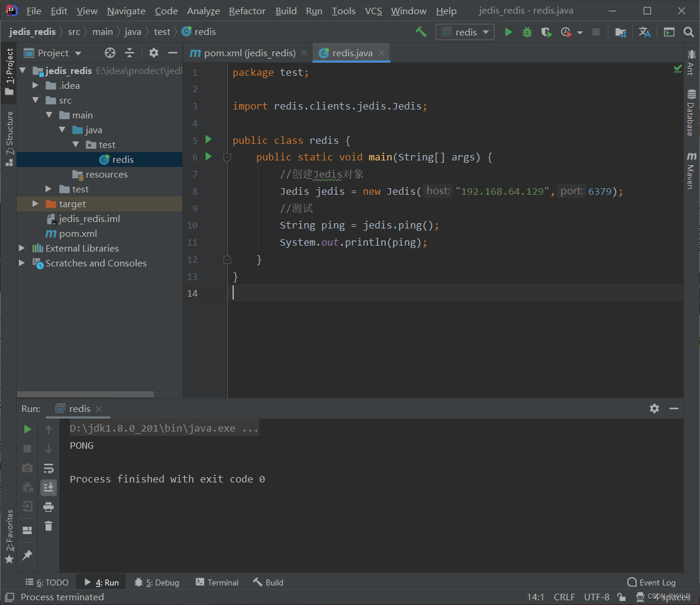Open the File menu

34,11
